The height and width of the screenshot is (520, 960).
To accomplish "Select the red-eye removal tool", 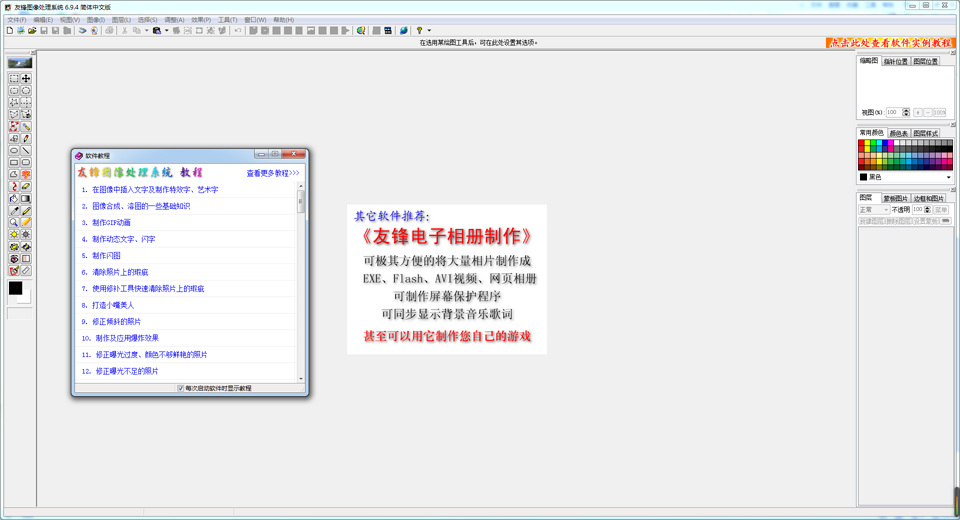I will [13, 258].
